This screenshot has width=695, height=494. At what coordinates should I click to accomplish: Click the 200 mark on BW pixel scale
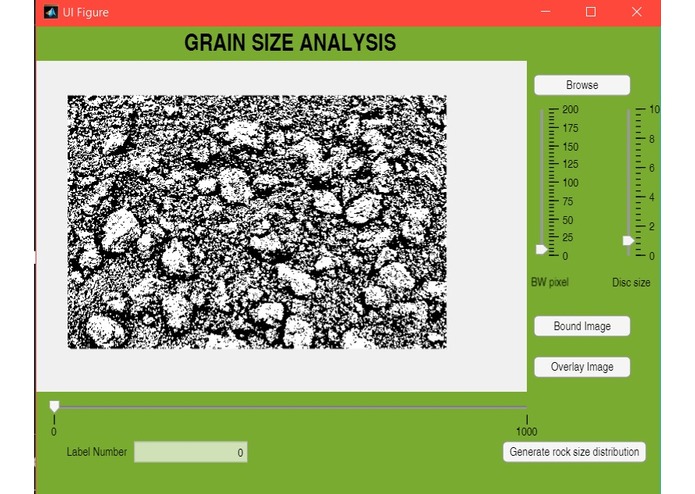coord(570,109)
